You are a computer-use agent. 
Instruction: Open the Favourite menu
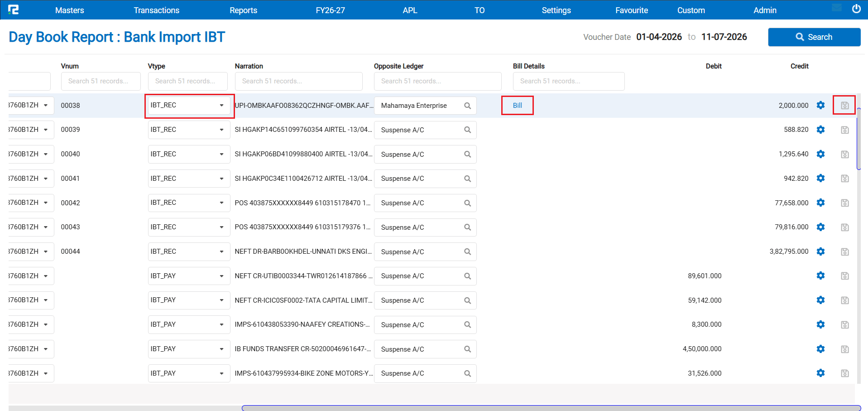pos(631,10)
